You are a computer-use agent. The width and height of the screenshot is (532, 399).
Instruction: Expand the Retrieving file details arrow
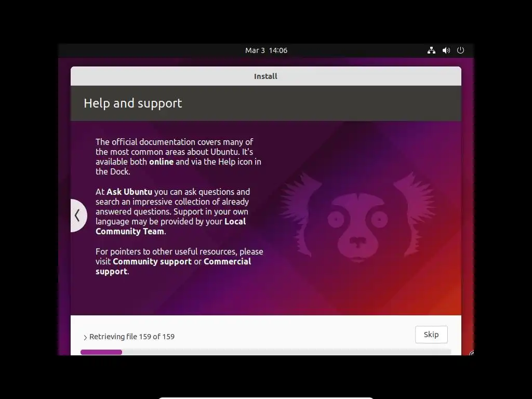click(x=85, y=337)
